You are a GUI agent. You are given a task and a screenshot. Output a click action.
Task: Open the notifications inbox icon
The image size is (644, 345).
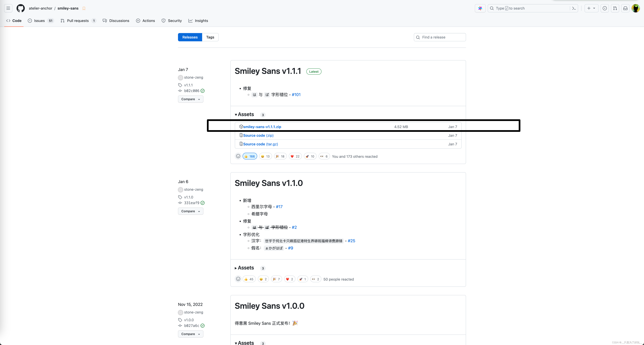point(625,8)
